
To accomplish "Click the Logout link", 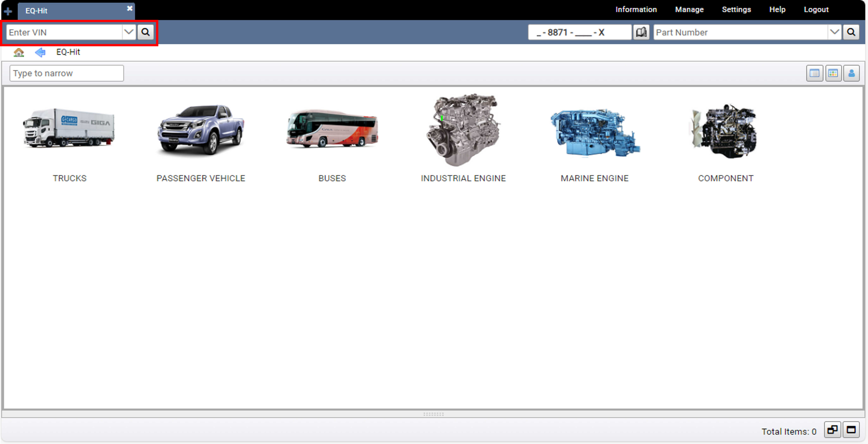I will coord(816,10).
